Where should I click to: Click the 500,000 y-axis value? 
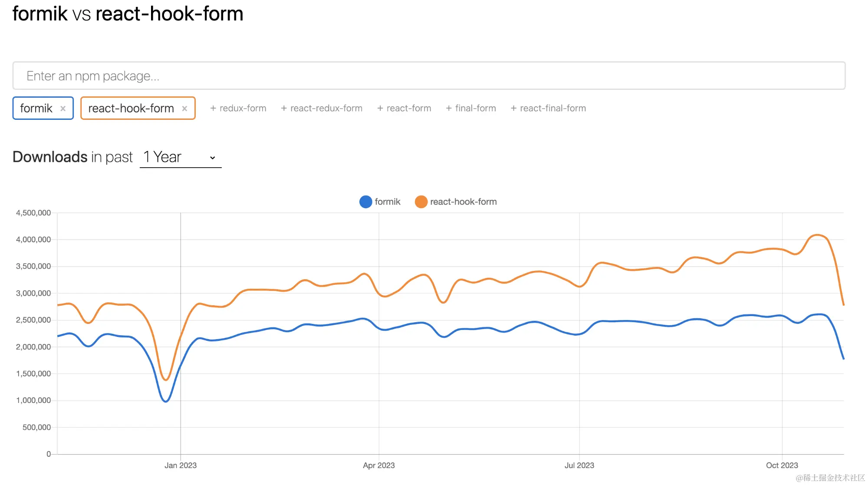pyautogui.click(x=36, y=427)
